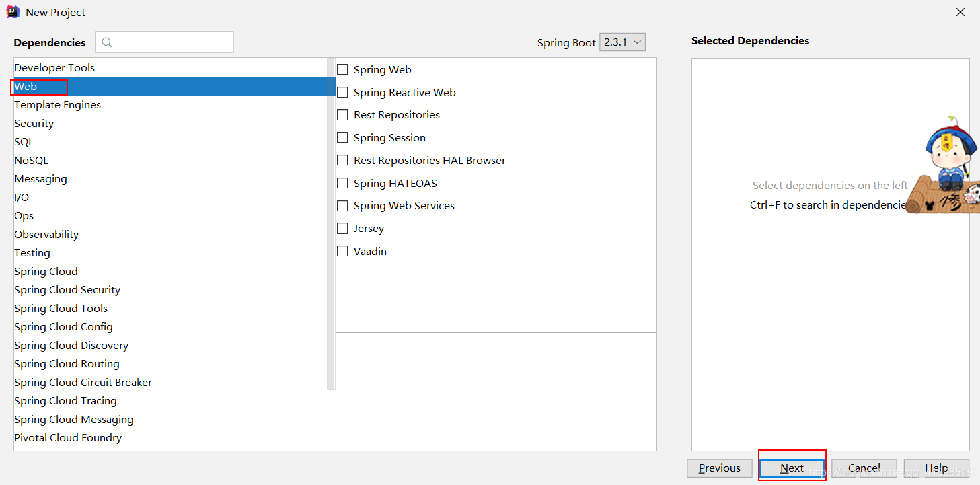Viewport: 980px width, 485px height.
Task: Open Spring Cloud Config category
Action: click(171, 327)
